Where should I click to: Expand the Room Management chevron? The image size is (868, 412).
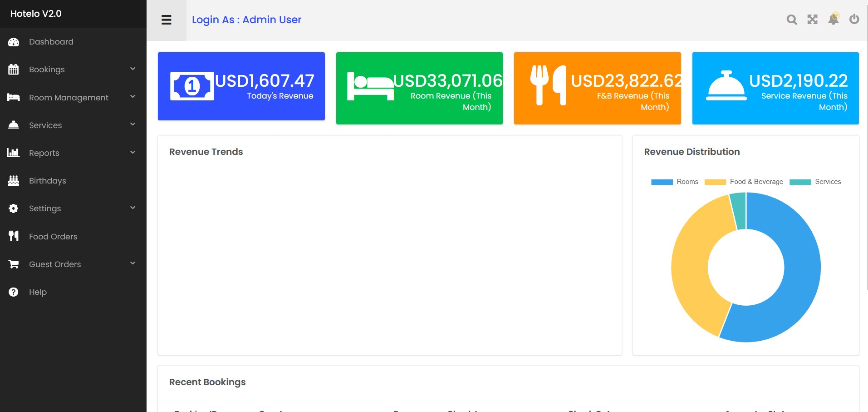coord(133,97)
